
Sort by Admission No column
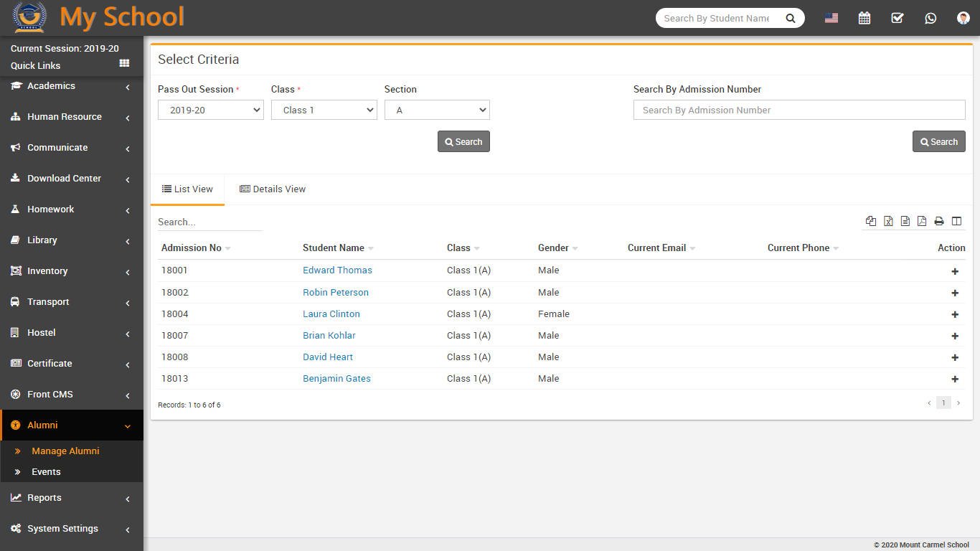(195, 248)
